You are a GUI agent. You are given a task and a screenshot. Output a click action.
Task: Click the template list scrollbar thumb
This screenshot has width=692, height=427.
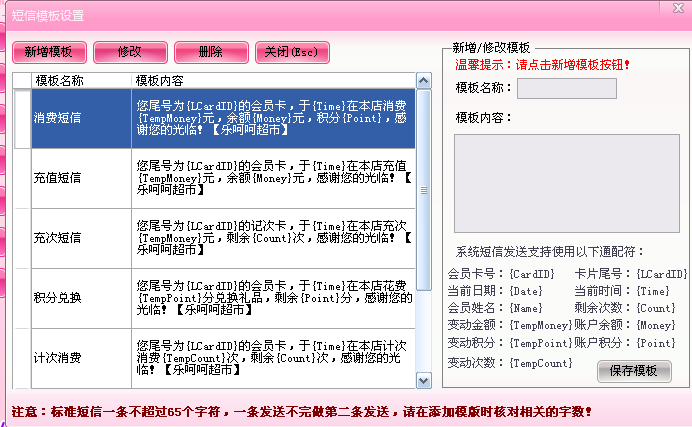pos(424,190)
